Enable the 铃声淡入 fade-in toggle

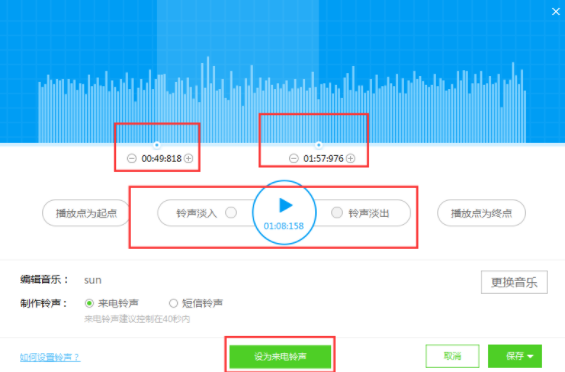point(231,213)
